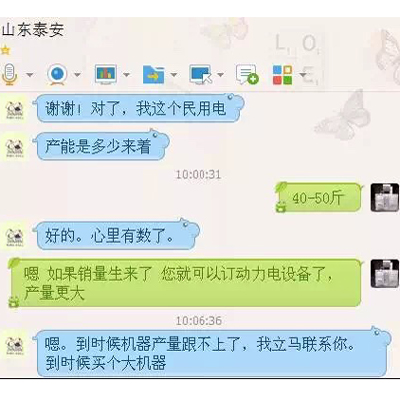Create discussion group with chat-plus icon
The width and height of the screenshot is (400, 400).
pos(247,74)
